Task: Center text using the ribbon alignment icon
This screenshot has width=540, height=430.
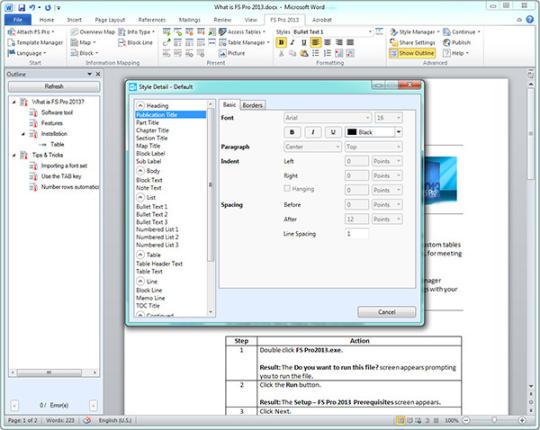Action: coord(327,43)
